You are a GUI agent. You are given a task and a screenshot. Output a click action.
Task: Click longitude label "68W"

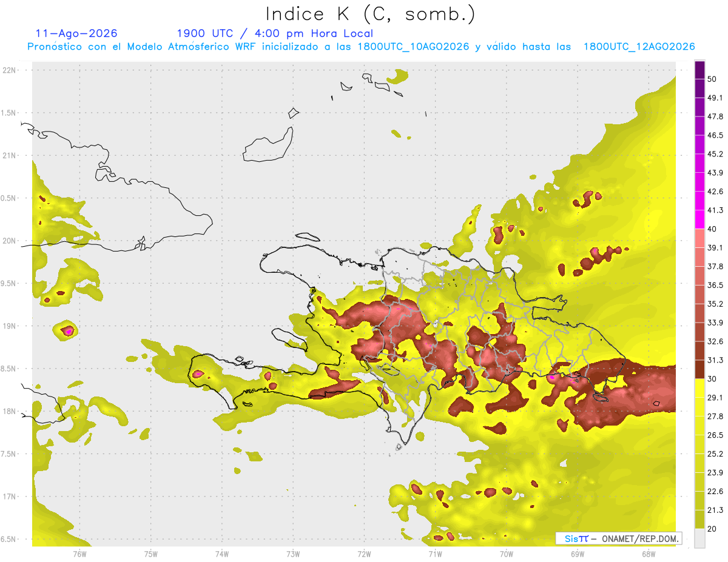648,554
